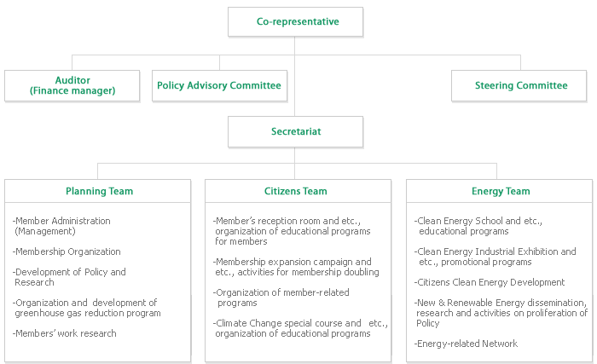This screenshot has height=364, width=597.
Task: Click the Co-representative box
Action: coord(295,21)
